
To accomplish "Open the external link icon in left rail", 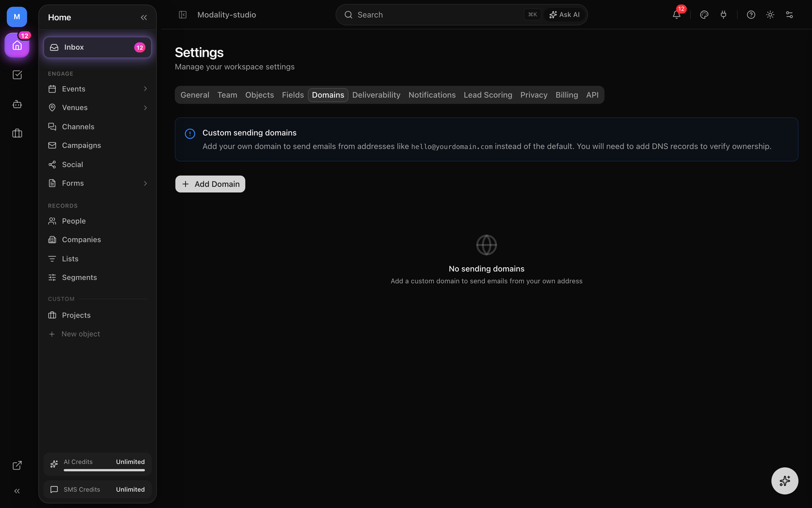I will pyautogui.click(x=17, y=465).
